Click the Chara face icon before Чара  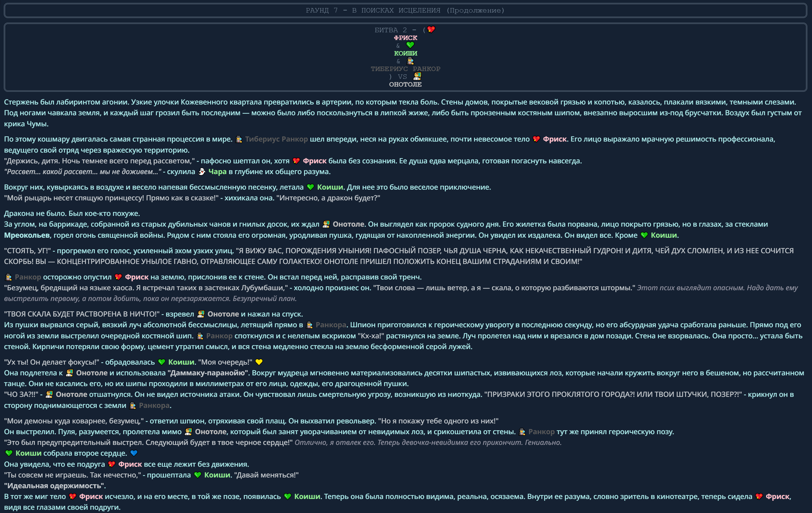point(202,172)
